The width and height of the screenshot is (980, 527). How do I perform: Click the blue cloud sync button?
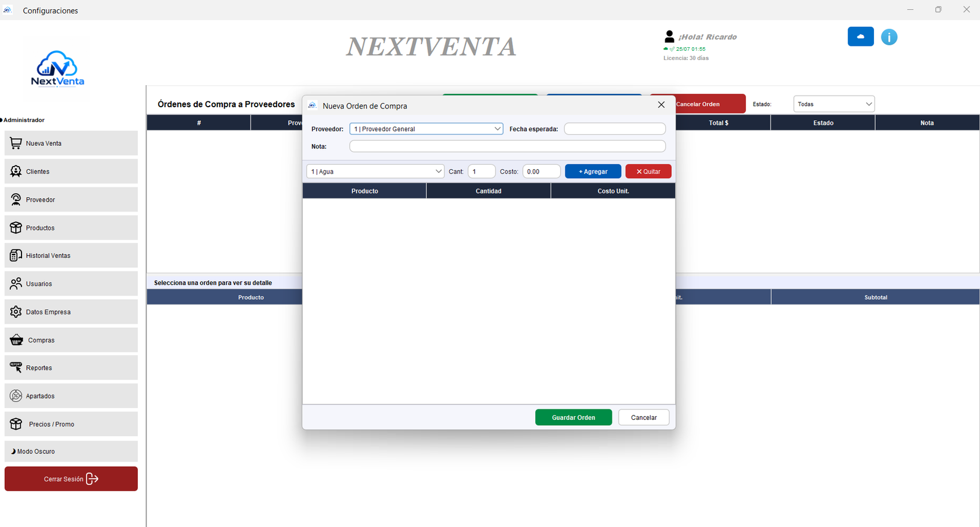(861, 37)
